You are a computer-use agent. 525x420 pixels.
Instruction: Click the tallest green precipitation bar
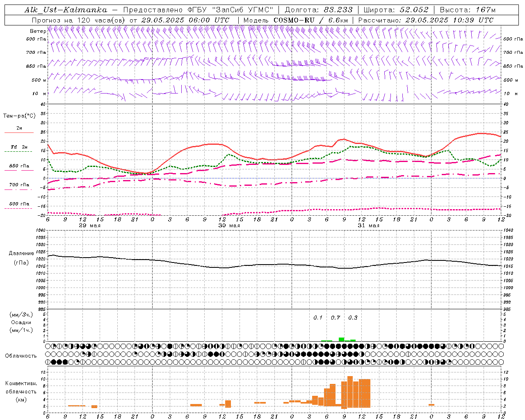coord(341,339)
